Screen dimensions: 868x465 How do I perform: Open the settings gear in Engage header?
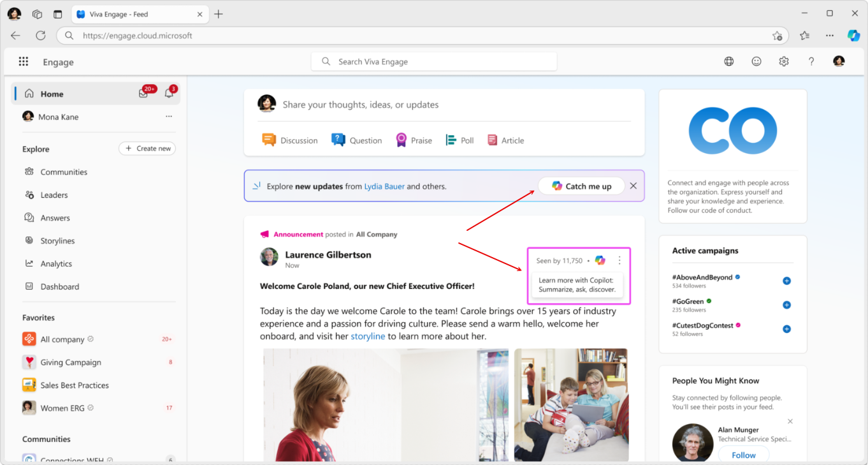tap(784, 61)
